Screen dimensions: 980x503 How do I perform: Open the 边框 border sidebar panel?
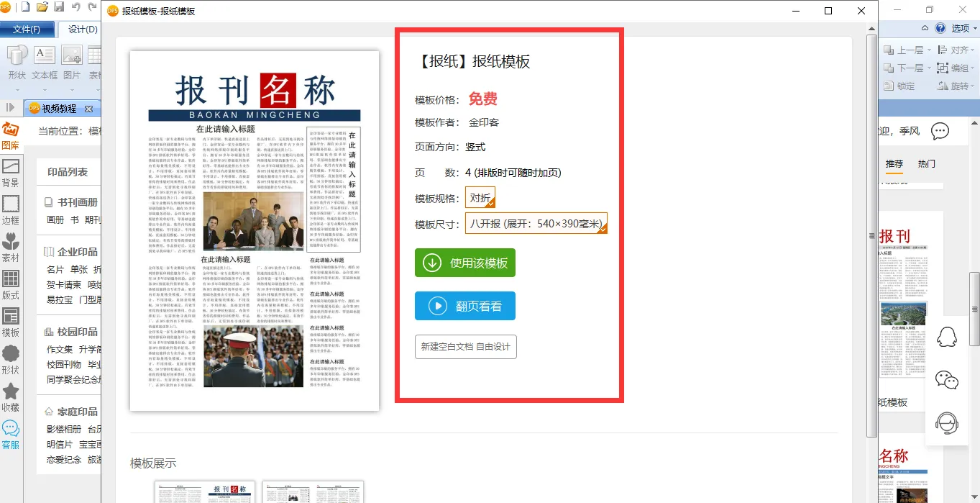pos(11,211)
